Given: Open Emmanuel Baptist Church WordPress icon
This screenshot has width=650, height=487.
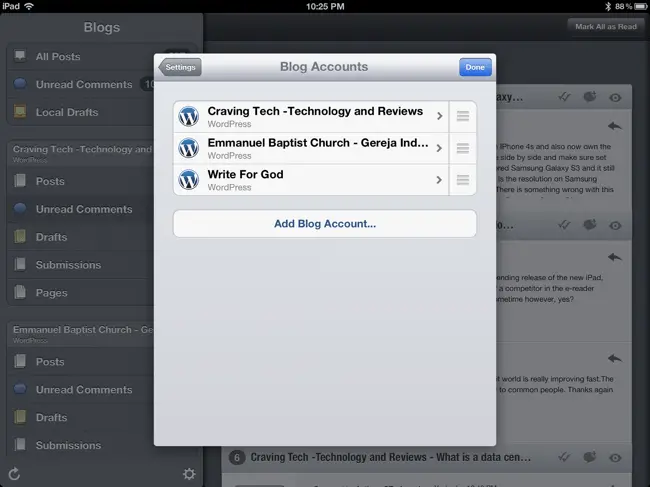Looking at the screenshot, I should [189, 148].
